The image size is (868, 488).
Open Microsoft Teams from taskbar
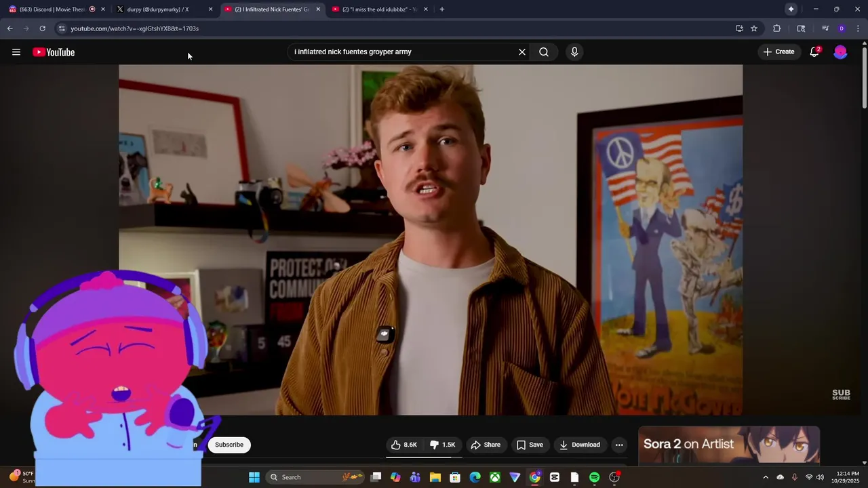415,477
